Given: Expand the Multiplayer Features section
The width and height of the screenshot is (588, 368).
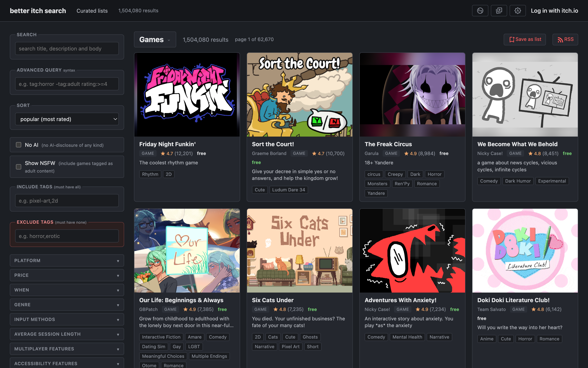Looking at the screenshot, I should (x=67, y=349).
